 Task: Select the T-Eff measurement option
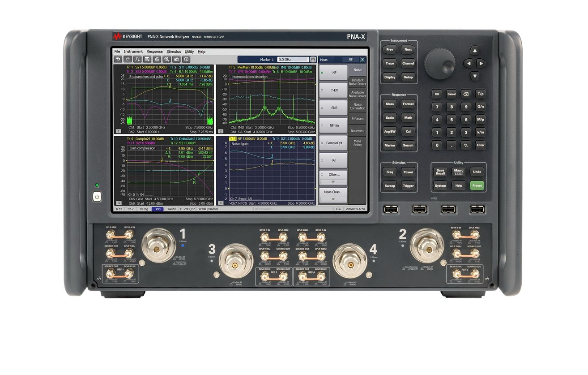tap(333, 90)
